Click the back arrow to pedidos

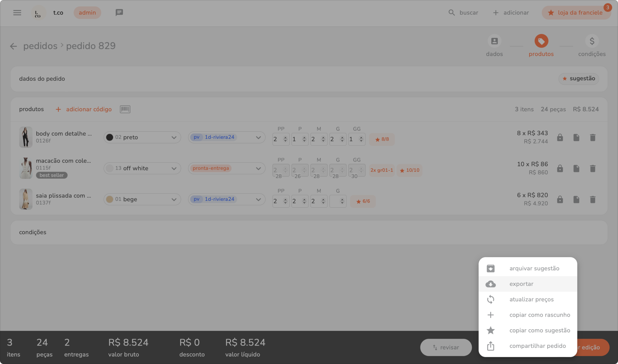click(x=13, y=46)
